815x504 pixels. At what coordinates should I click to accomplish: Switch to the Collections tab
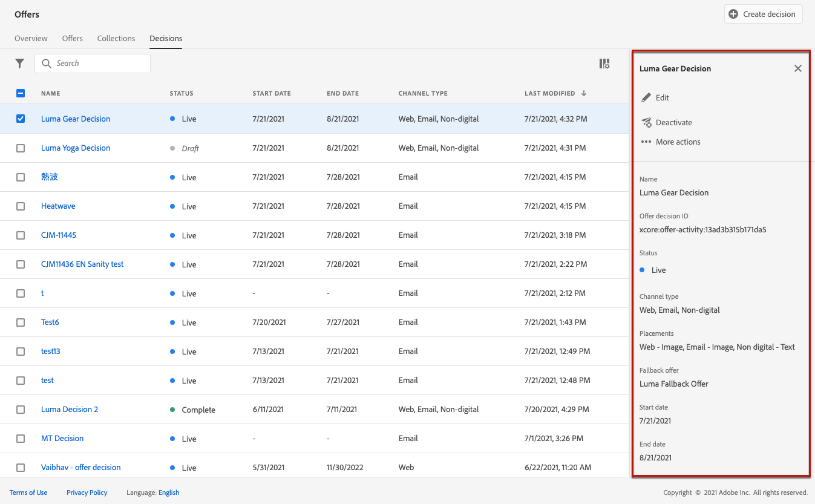tap(116, 38)
